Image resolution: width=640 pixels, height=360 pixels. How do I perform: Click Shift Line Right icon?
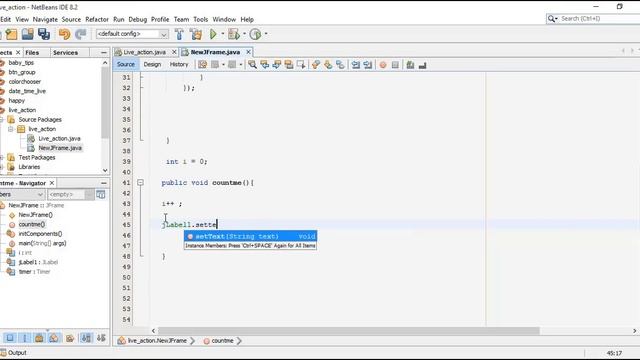click(368, 64)
